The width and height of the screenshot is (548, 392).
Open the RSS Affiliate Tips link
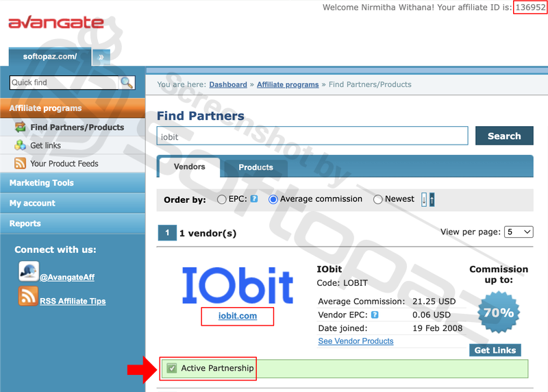(73, 301)
